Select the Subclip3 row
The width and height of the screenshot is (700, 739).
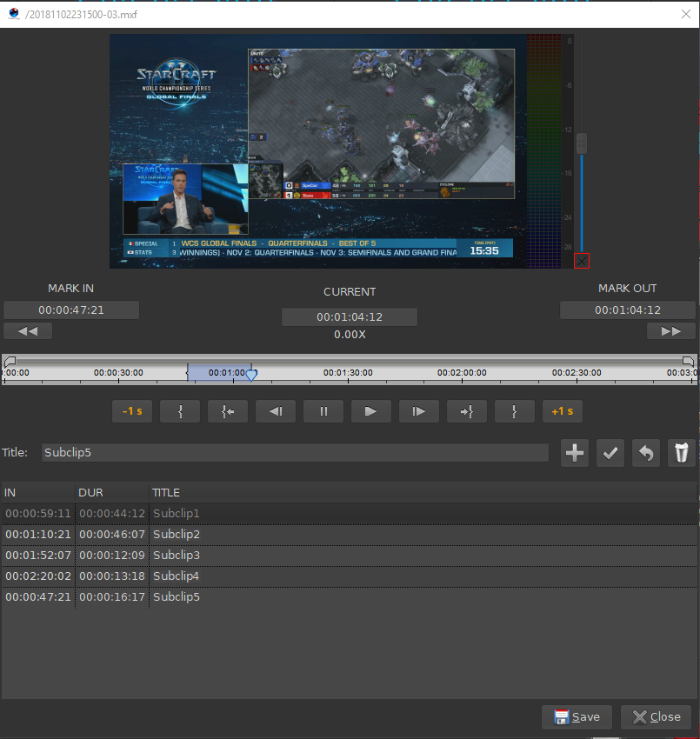(x=350, y=556)
